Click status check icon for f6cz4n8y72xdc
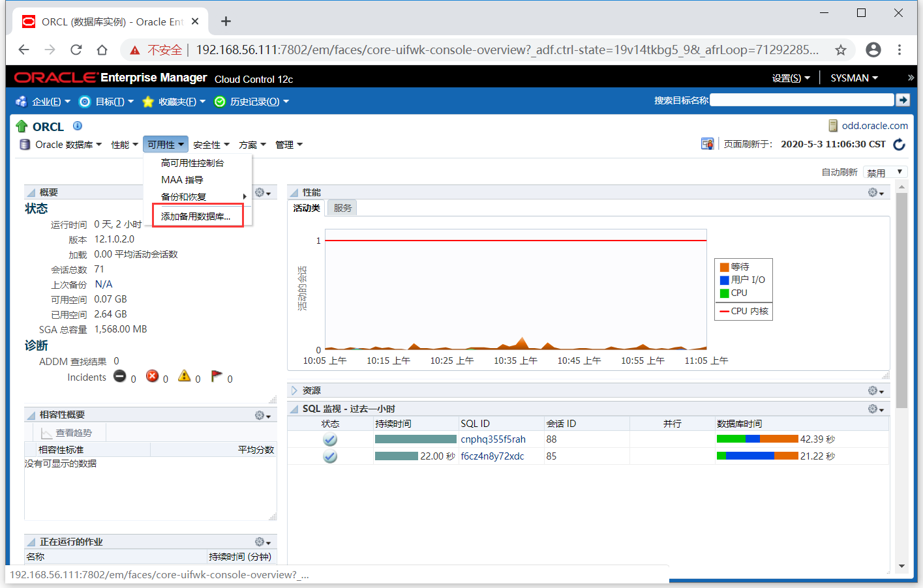Viewport: 923px width, 588px height. (330, 456)
